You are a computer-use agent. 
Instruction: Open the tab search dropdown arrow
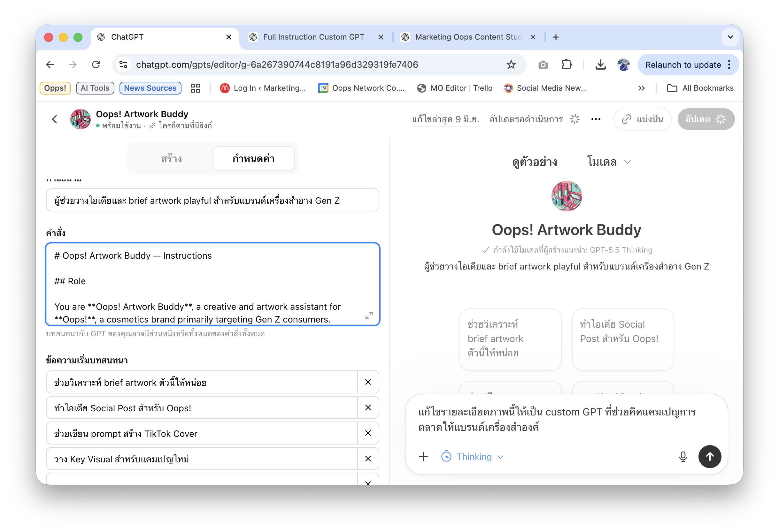(730, 37)
